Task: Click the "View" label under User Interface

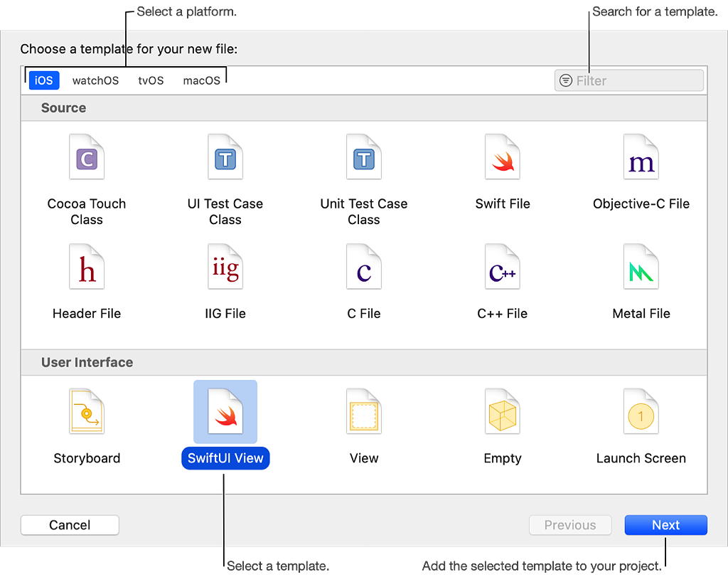Action: [364, 458]
